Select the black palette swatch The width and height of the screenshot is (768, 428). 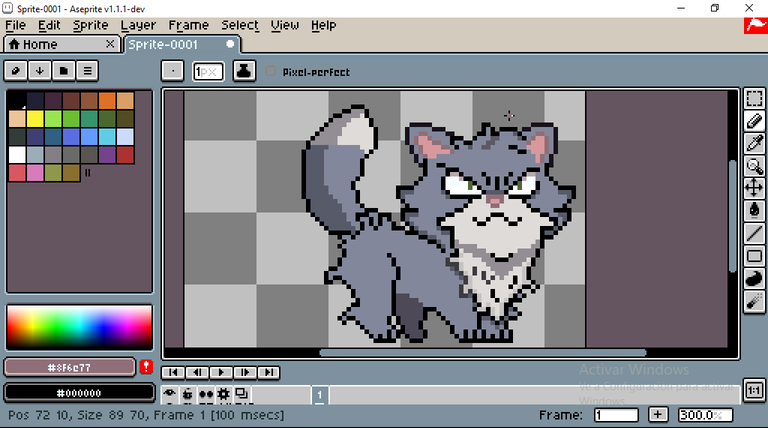(x=17, y=100)
